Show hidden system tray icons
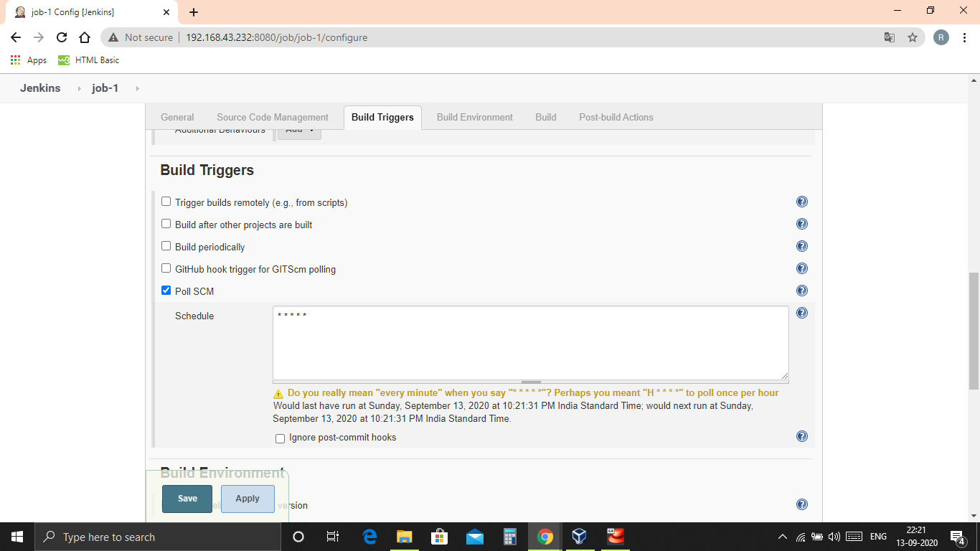Screen dimensions: 980x551 pos(782,537)
